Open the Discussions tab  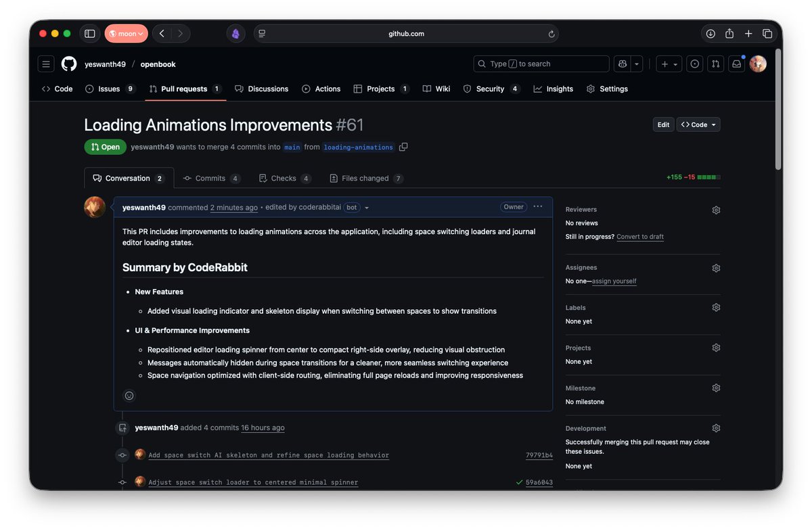click(x=261, y=89)
